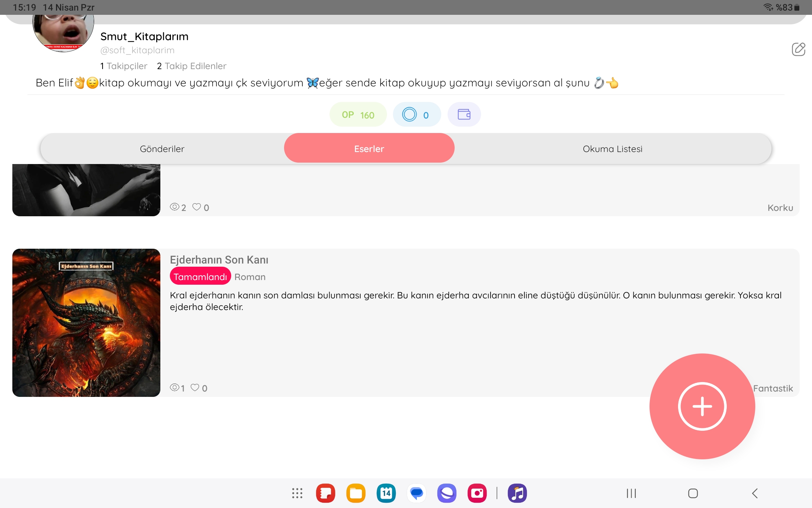Tap the home navigation button
This screenshot has width=812, height=508.
tap(693, 493)
